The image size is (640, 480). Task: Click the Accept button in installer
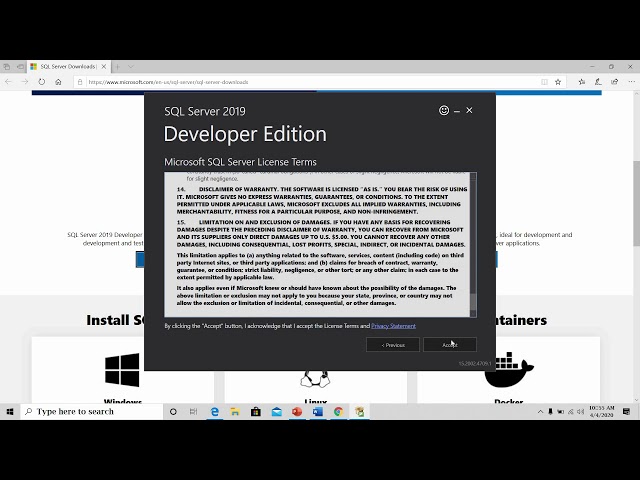(x=450, y=344)
